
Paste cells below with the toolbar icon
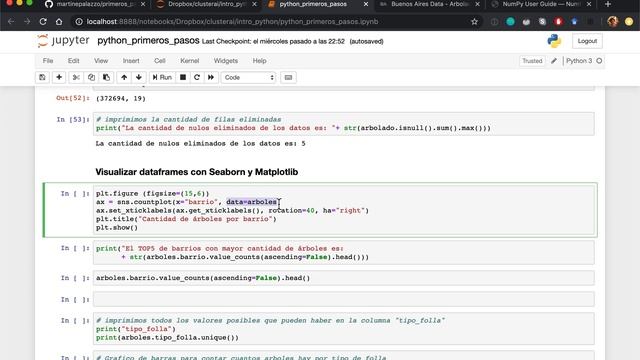click(106, 78)
